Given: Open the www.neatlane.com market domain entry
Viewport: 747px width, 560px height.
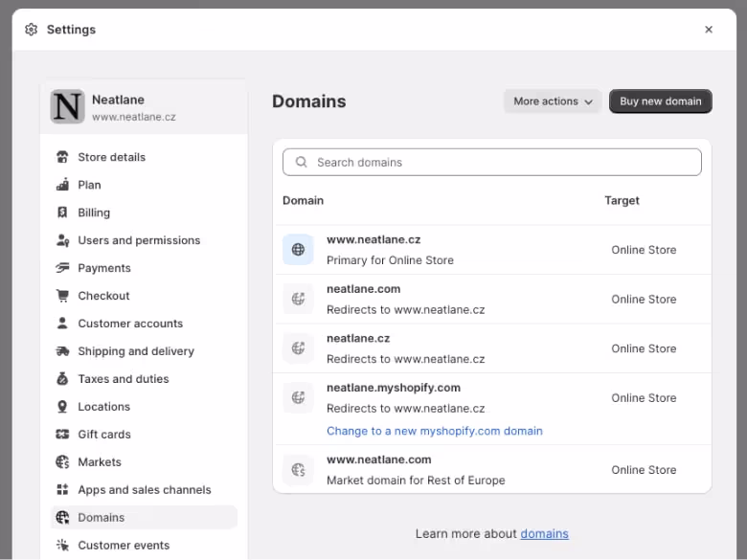Looking at the screenshot, I should point(492,469).
